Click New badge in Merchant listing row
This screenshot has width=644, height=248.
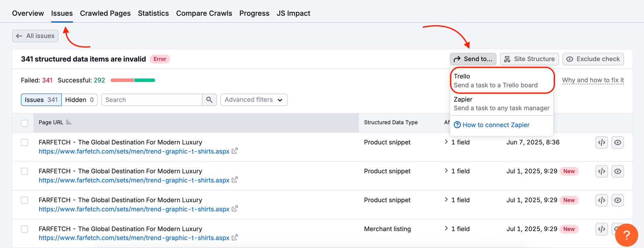click(x=569, y=229)
